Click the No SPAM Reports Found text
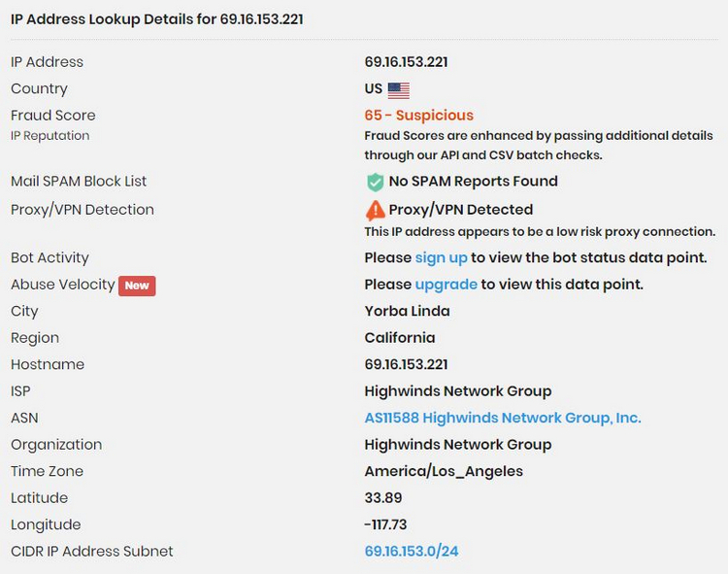This screenshot has height=574, width=728. coord(473,181)
